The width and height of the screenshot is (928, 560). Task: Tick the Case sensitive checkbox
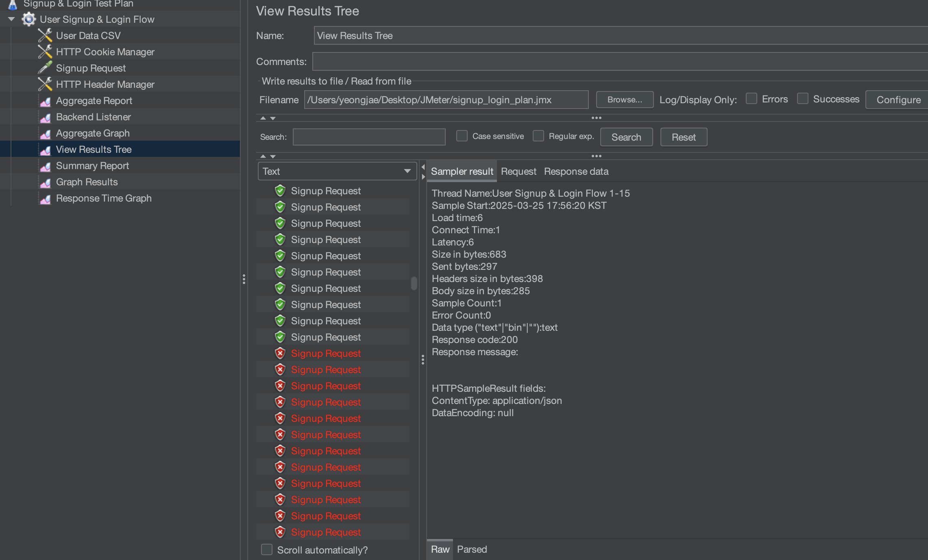click(x=462, y=136)
